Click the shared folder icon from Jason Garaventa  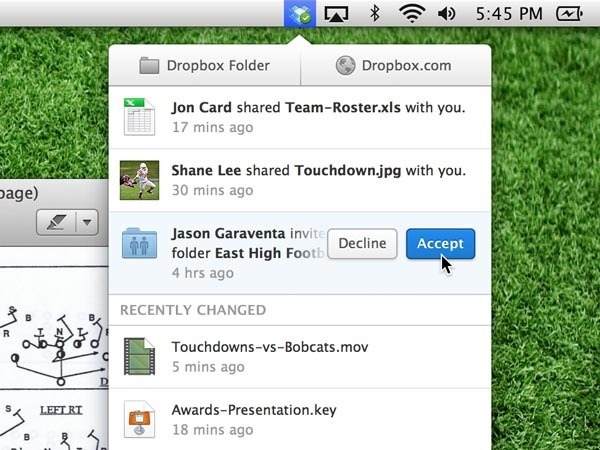click(x=139, y=243)
